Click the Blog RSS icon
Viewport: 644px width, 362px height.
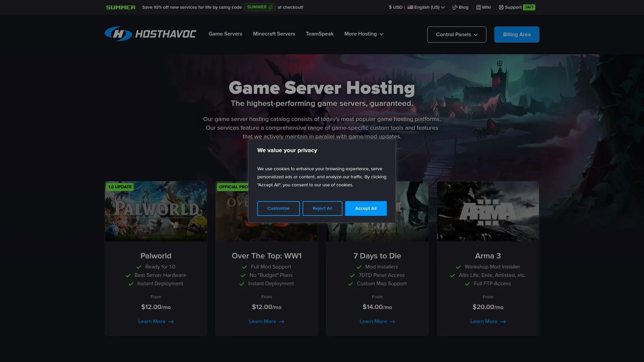click(x=455, y=7)
